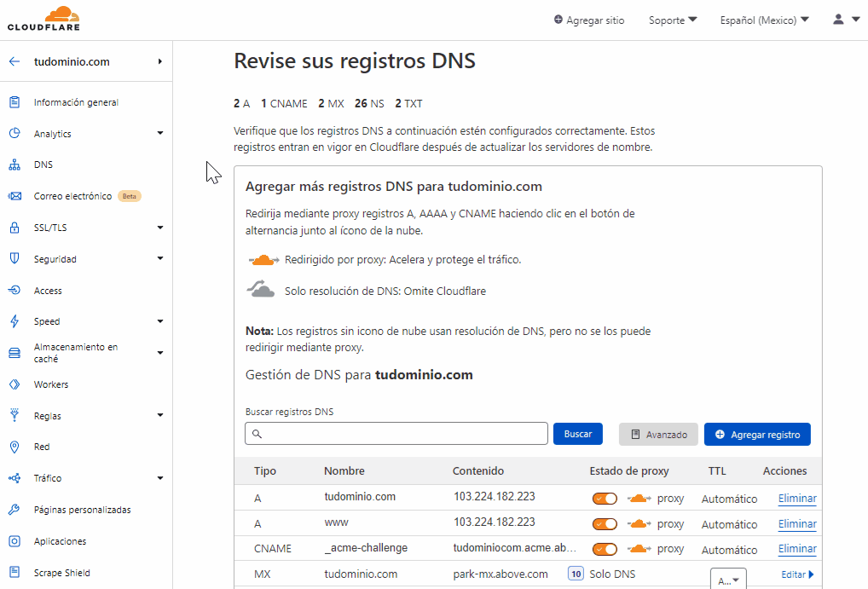Click the back arrow next to tudominio.com
Image resolution: width=868 pixels, height=589 pixels.
click(x=14, y=61)
